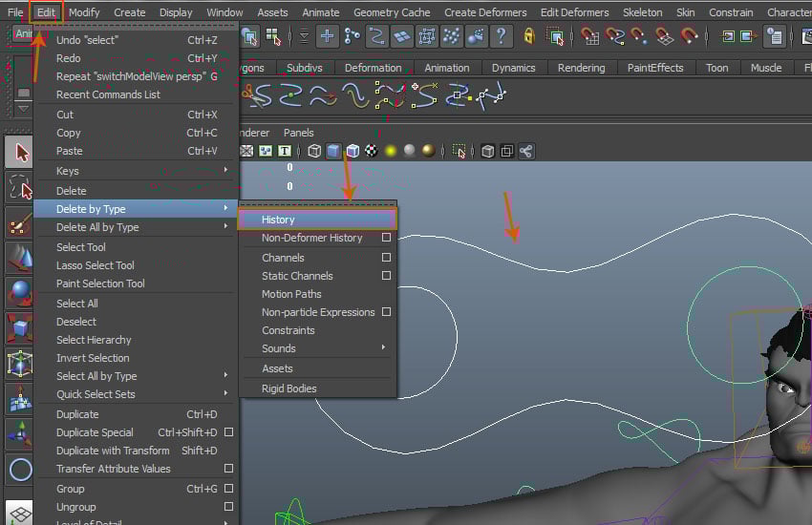
Task: Click the Lasso select tool icon
Action: (x=20, y=186)
